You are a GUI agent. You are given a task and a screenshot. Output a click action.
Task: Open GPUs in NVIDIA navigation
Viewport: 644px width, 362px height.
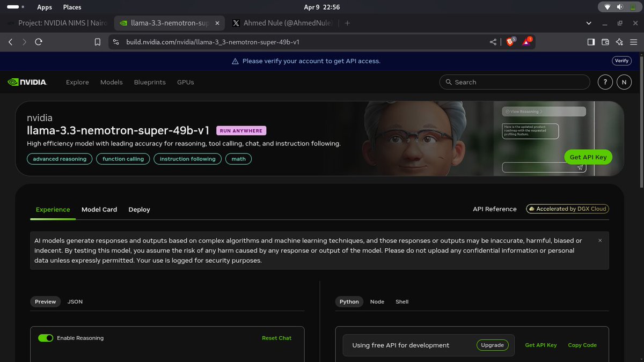pos(186,82)
